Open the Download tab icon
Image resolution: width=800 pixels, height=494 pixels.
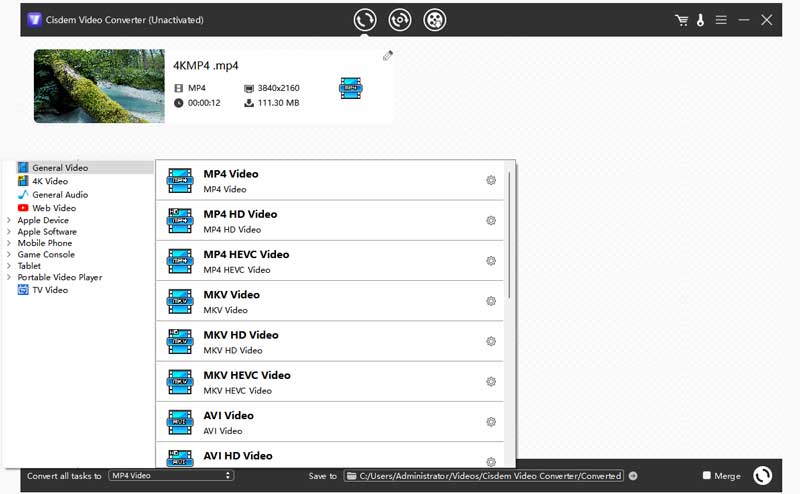pos(399,20)
